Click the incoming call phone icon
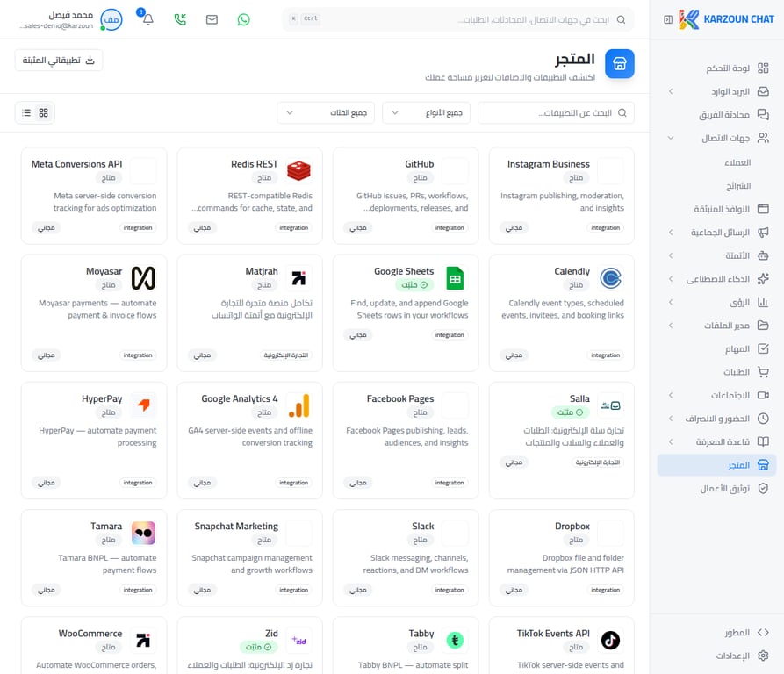784x674 pixels. pos(180,19)
